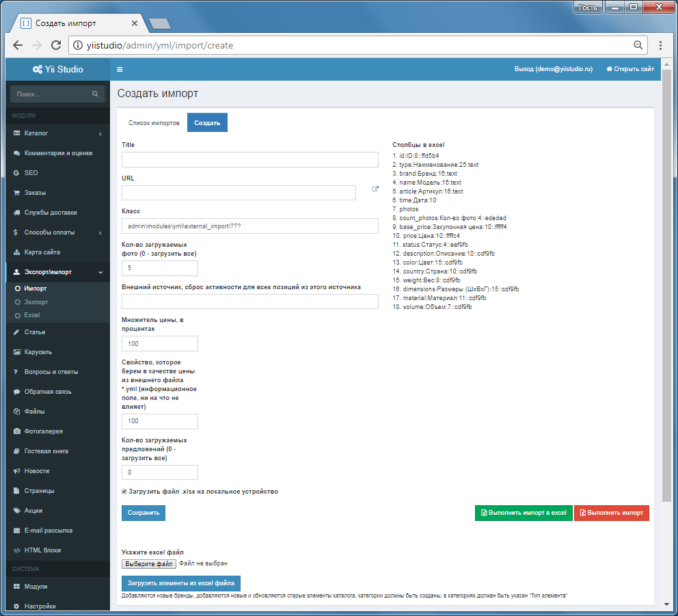The width and height of the screenshot is (678, 616).
Task: Click the scrollbar down arrow
Action: [x=666, y=604]
